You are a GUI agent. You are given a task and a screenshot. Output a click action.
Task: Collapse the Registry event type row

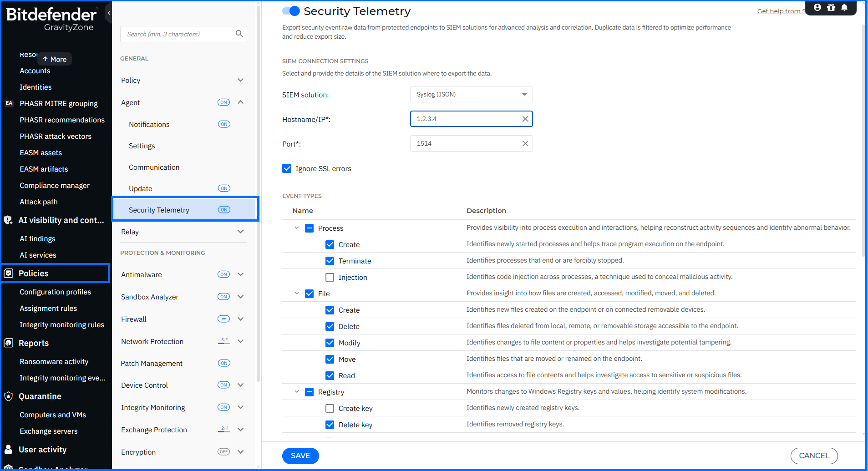tap(297, 392)
